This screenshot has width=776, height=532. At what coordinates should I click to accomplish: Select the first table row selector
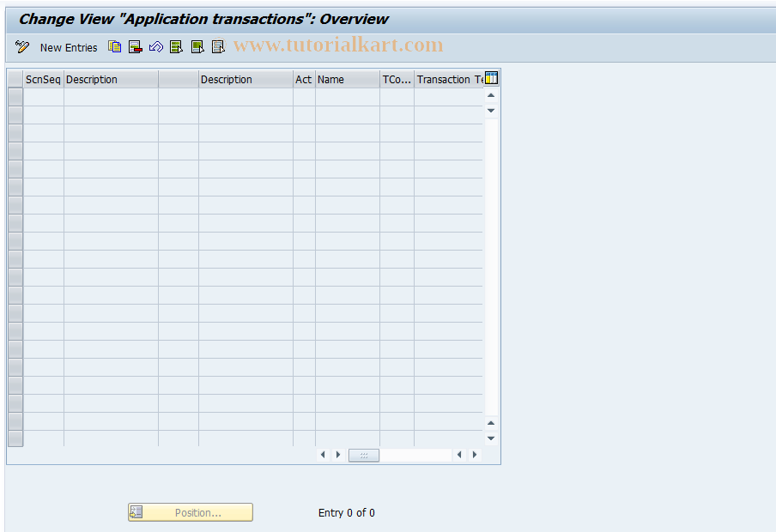pos(15,97)
